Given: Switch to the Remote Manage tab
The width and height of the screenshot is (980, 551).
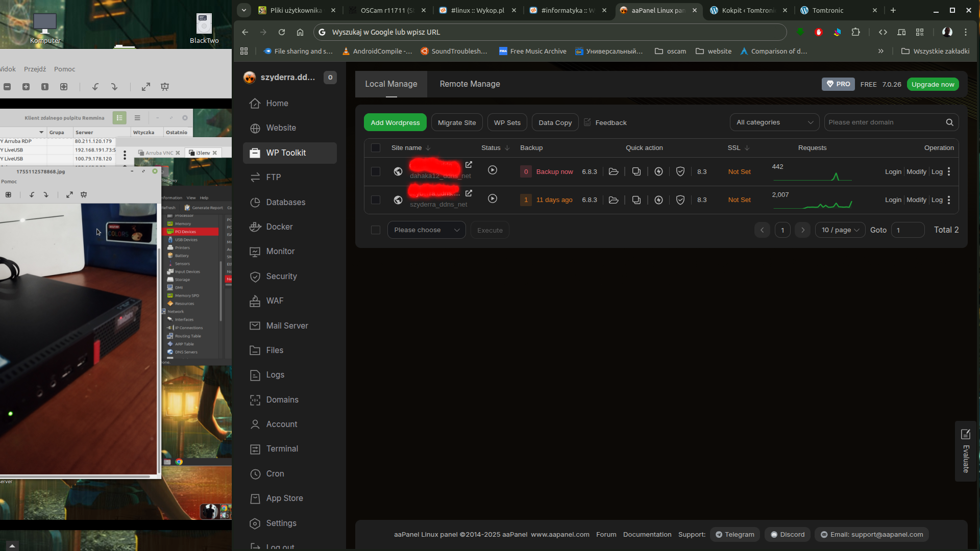Looking at the screenshot, I should (x=470, y=84).
